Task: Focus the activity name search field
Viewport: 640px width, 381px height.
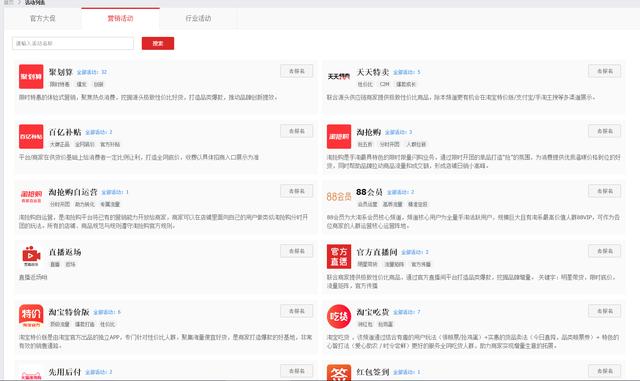Action: click(73, 43)
